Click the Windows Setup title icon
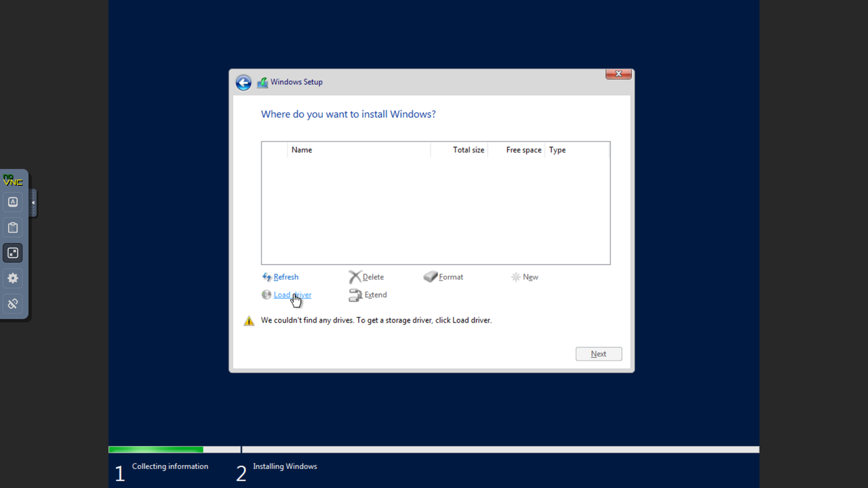Viewport: 868px width, 488px height. (262, 83)
